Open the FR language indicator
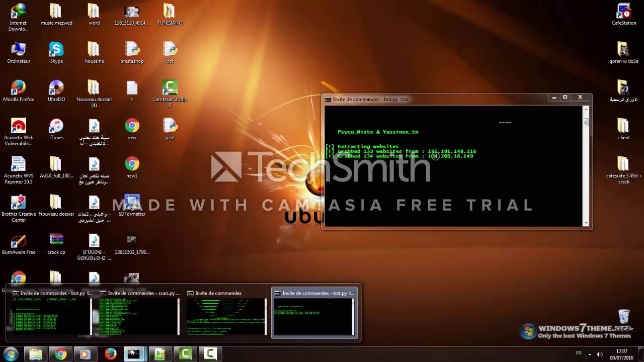 coord(579,353)
